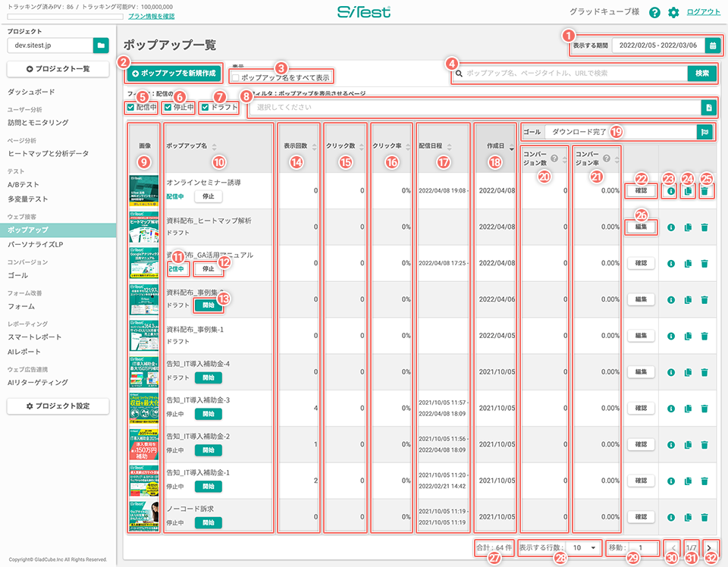The height and width of the screenshot is (567, 728).
Task: Open the 表示する行数 dropdown
Action: [584, 548]
